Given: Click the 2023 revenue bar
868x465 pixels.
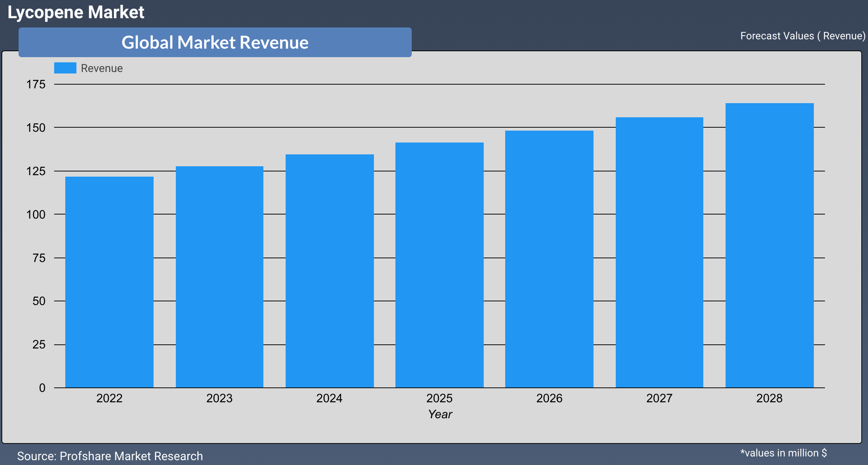Looking at the screenshot, I should 219,277.
